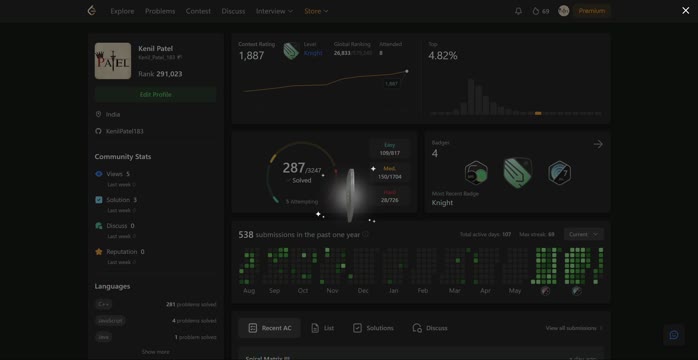Click the Solution check icon in Community Stats

pyautogui.click(x=99, y=200)
